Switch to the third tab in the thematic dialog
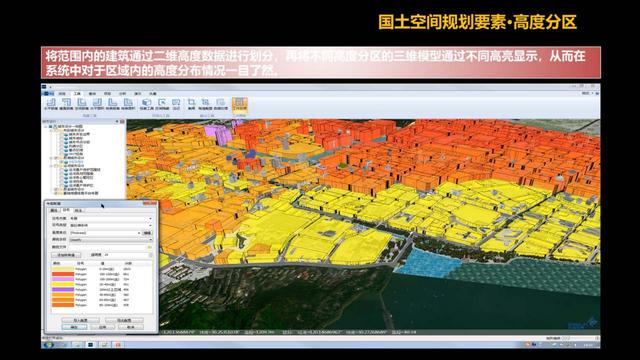 [x=78, y=210]
